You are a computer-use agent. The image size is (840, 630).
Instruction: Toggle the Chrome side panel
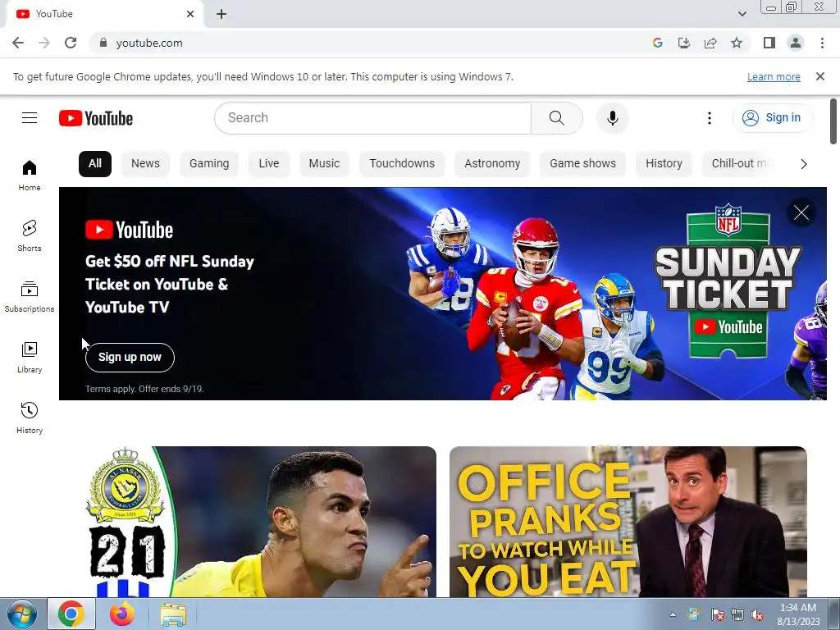[769, 43]
